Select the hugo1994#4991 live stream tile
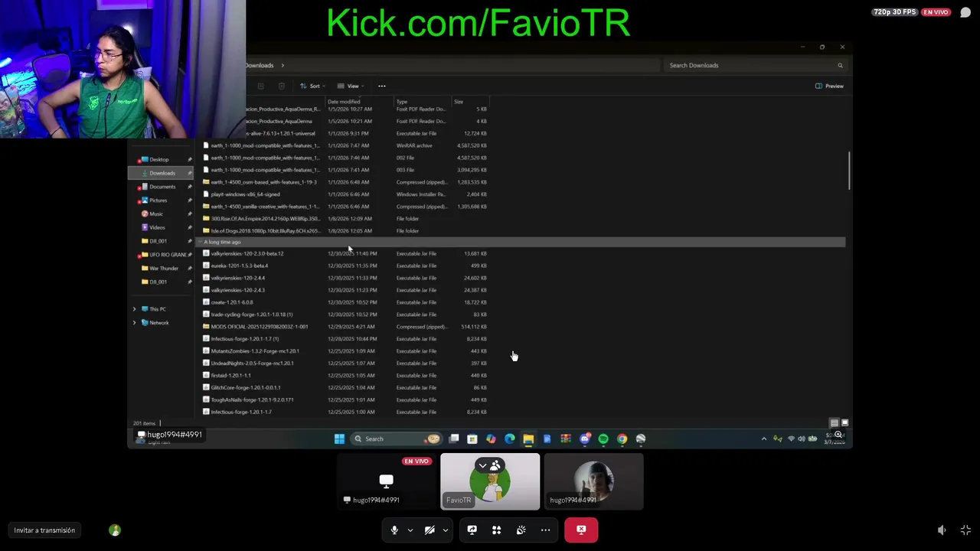This screenshot has height=551, width=980. point(386,481)
